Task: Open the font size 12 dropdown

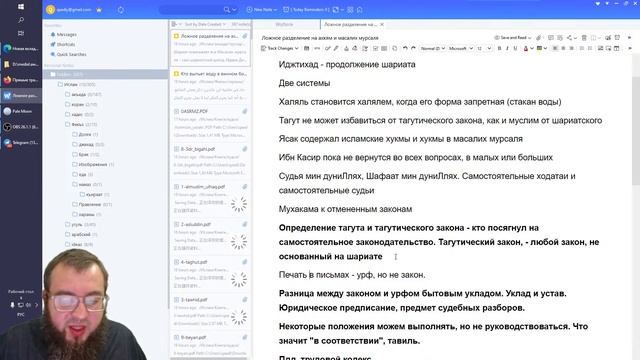Action: (x=484, y=49)
